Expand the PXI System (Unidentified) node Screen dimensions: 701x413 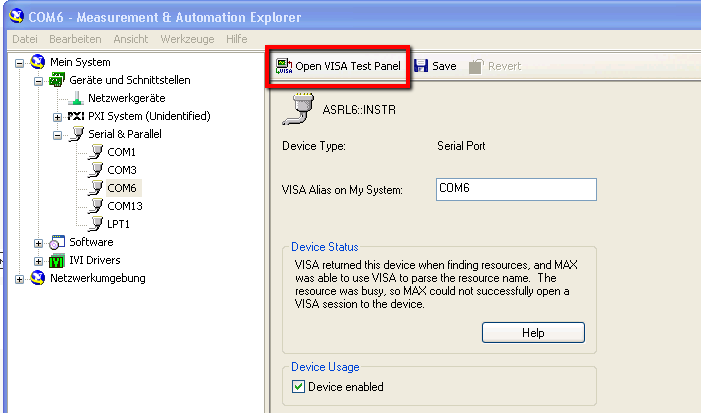tap(58, 116)
